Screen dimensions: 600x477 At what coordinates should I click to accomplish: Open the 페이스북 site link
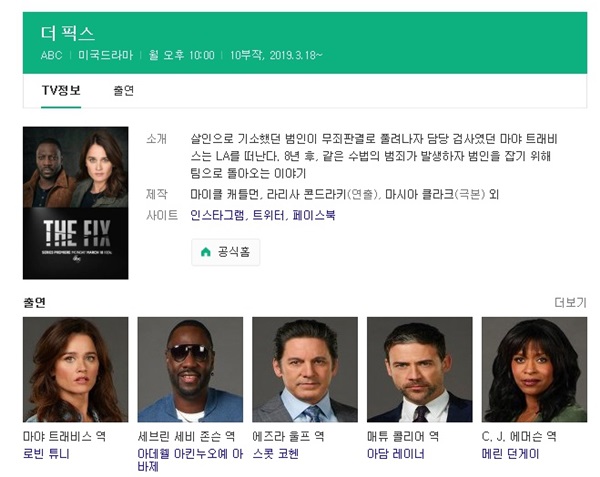click(314, 215)
